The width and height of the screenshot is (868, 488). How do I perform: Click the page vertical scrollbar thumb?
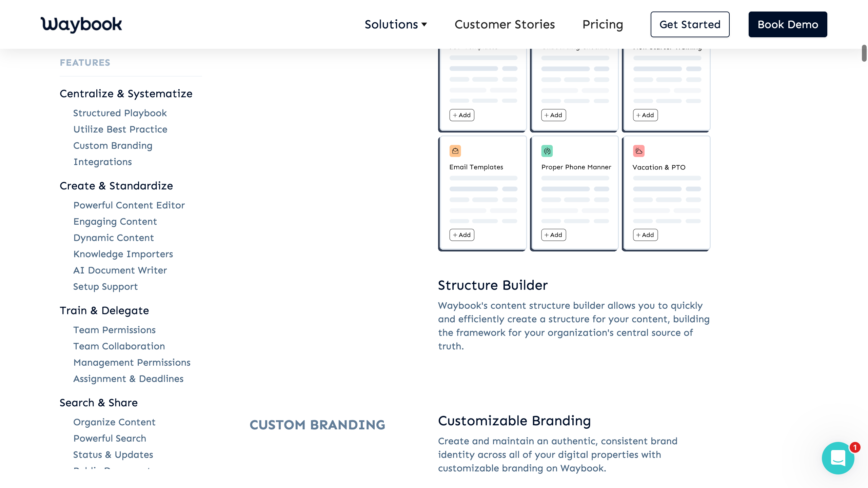[x=864, y=53]
